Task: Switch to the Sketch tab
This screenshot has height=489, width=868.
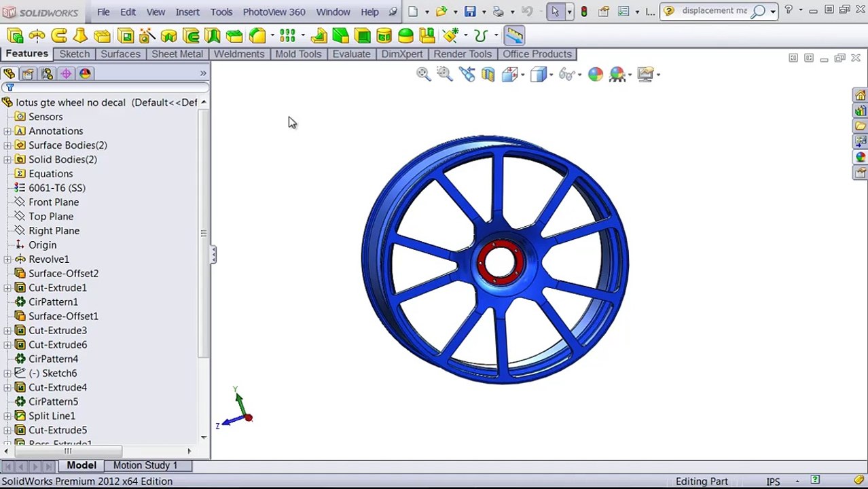Action: 74,54
